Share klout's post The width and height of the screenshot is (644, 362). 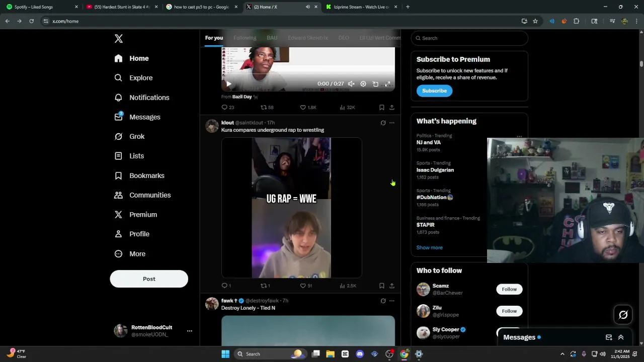pos(392,286)
